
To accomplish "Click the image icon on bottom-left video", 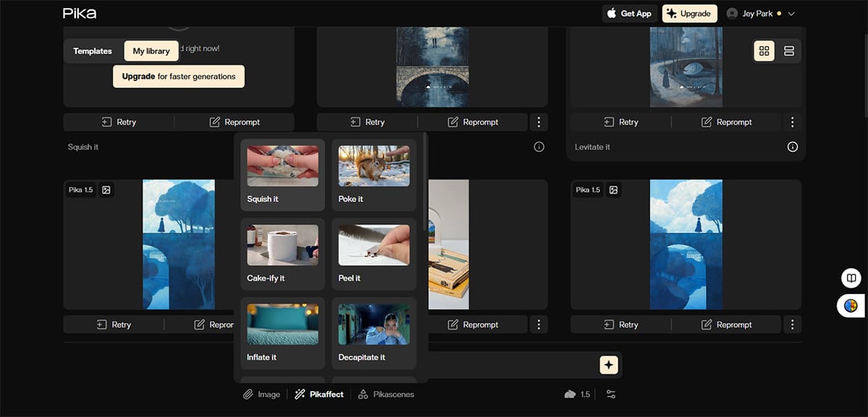I will pyautogui.click(x=106, y=190).
